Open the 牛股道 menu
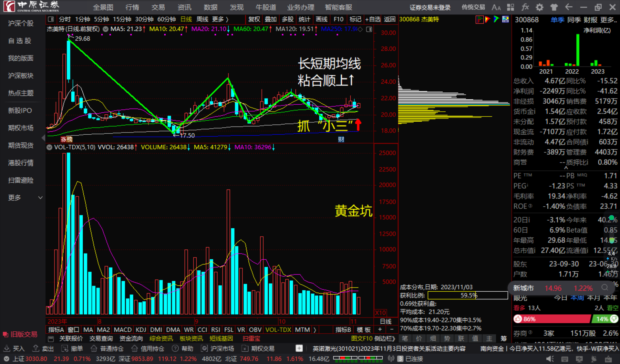The image size is (620, 364). [x=265, y=7]
